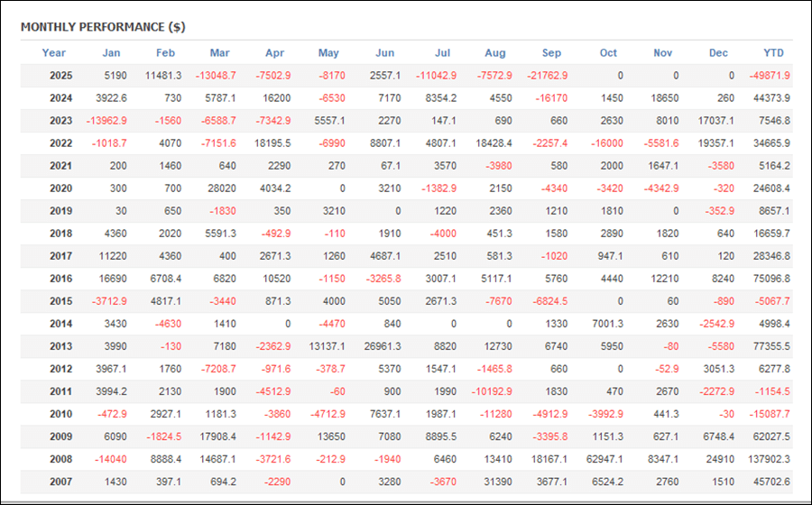Screen dimensions: 812x505
Task: Click the Year column header
Action: 54,52
